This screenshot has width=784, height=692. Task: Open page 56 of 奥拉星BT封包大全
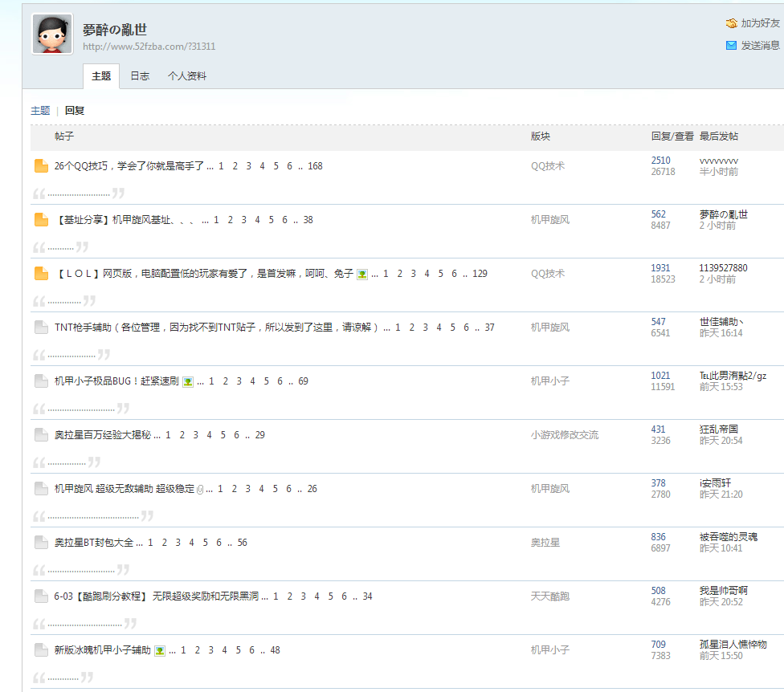[x=242, y=543]
